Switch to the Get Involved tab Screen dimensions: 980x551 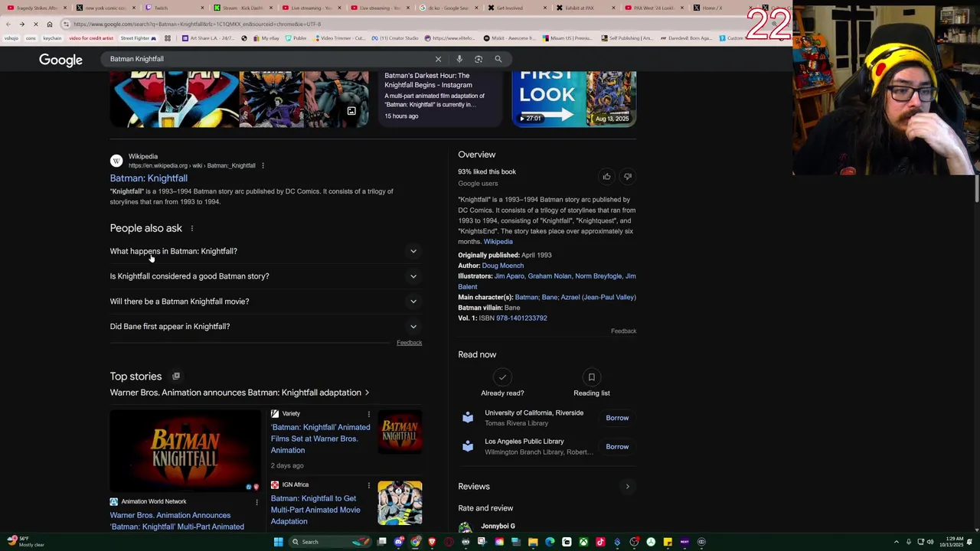[x=511, y=8]
